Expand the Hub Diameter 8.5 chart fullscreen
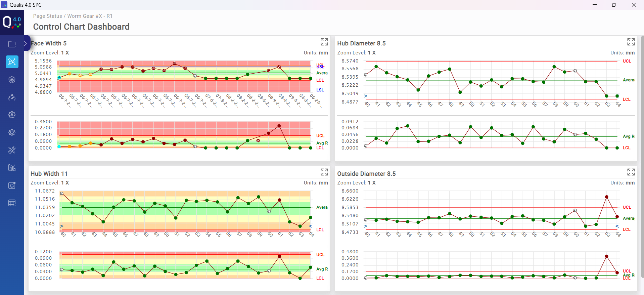 click(631, 42)
